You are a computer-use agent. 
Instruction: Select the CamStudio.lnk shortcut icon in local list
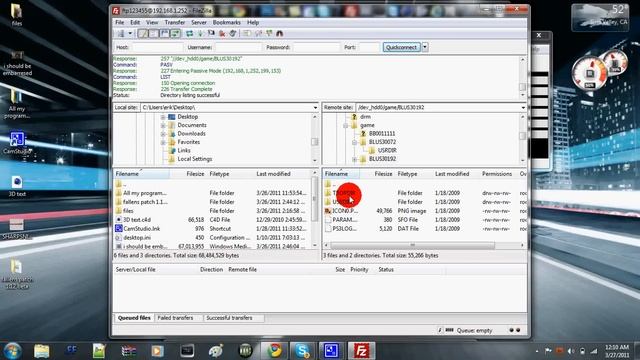119,229
